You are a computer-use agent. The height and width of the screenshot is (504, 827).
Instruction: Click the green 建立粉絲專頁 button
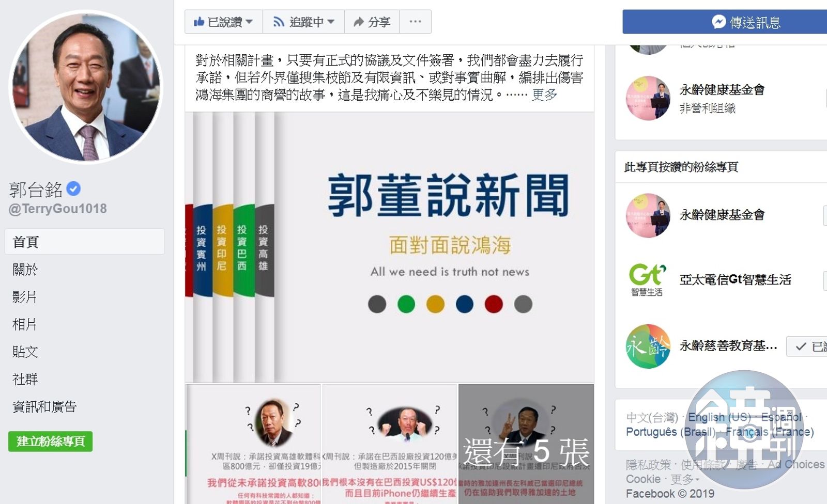point(51,442)
